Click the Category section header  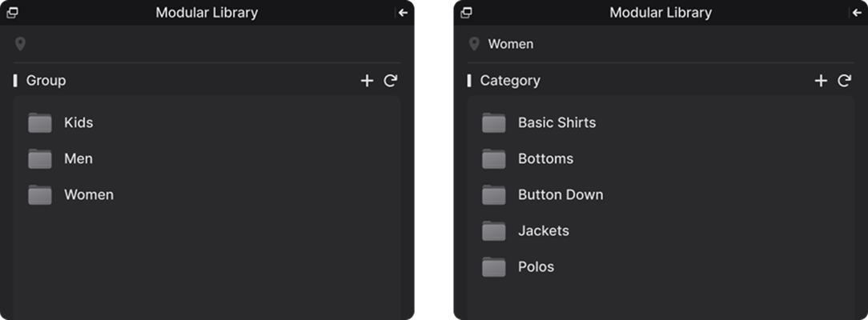coord(510,81)
